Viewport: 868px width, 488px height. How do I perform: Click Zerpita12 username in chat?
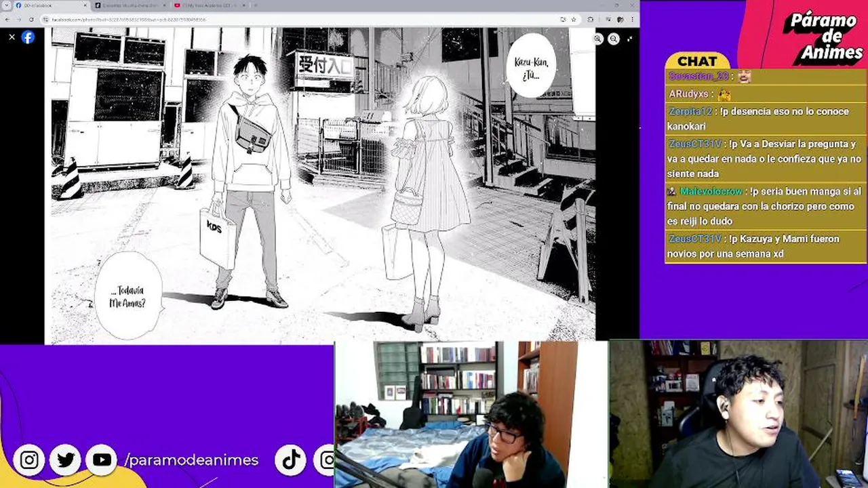point(690,111)
